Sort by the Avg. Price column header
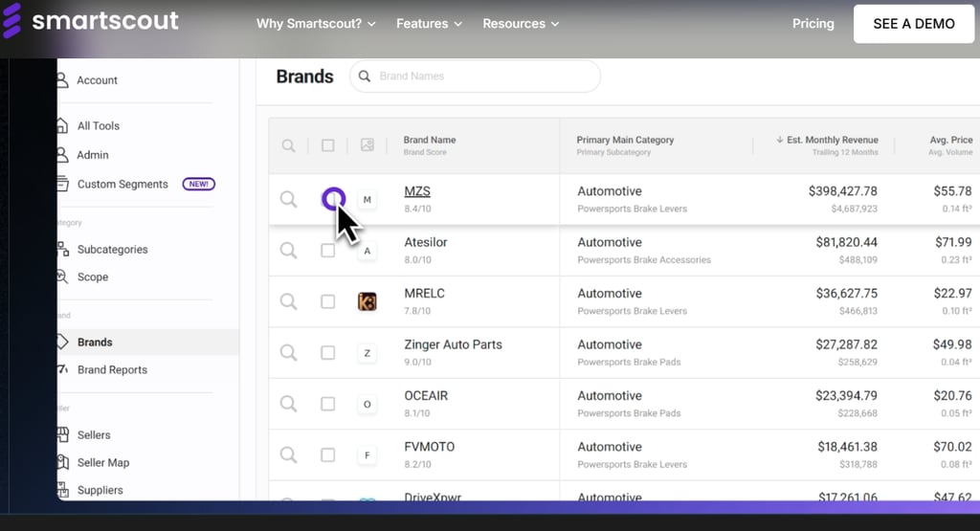 tap(950, 140)
